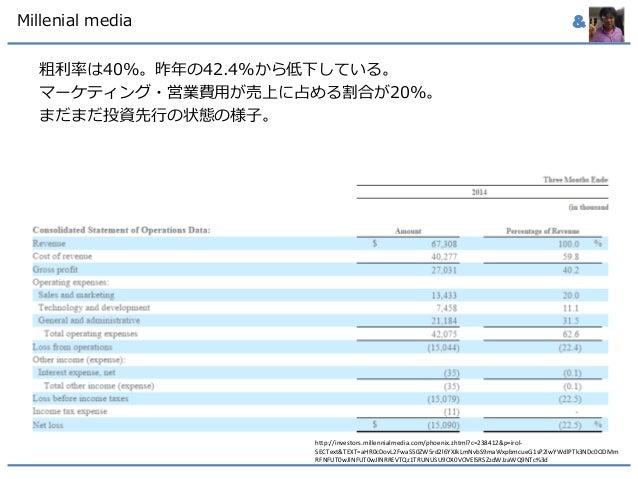The height and width of the screenshot is (479, 638).
Task: Open the investors.millennialmedia.com source URL
Action: tap(466, 451)
